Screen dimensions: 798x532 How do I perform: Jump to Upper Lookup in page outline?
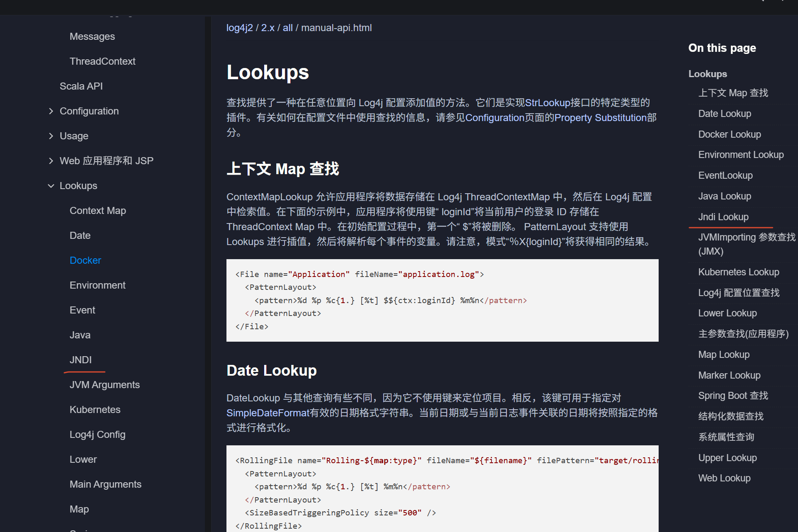727,458
